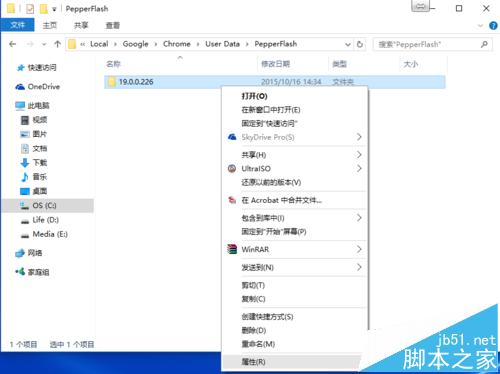Choose 重命名(M) in the context menu
The height and width of the screenshot is (374, 500).
[295, 344]
